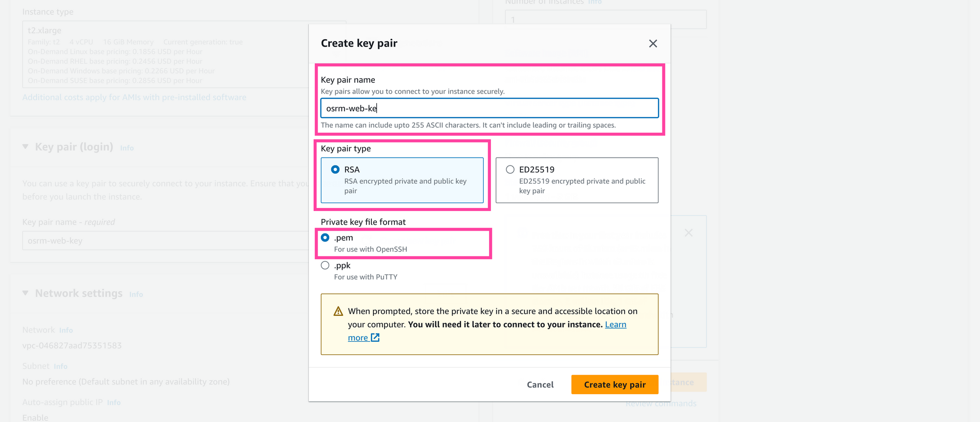980x422 pixels.
Task: Collapse the Key pair (login) section
Action: tap(25, 146)
